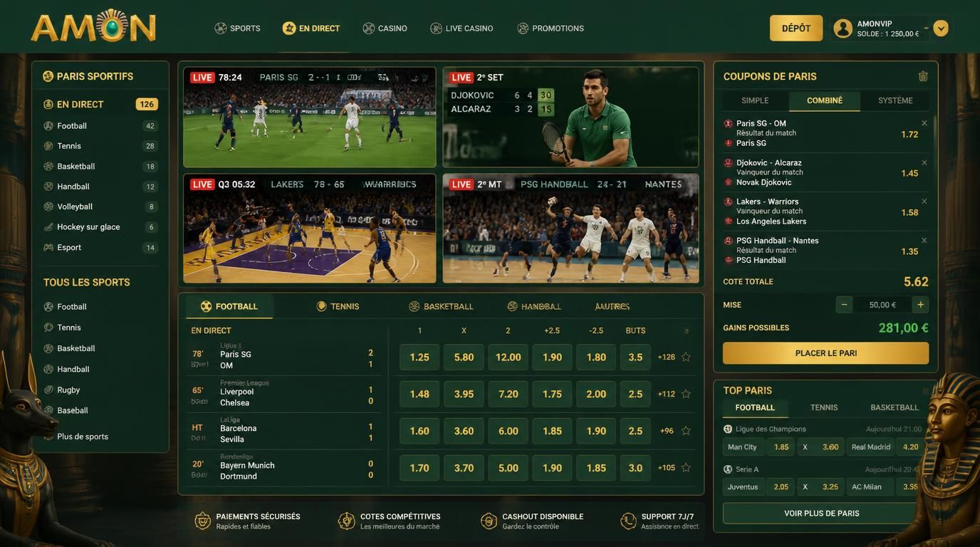
Task: Star the Barcelona vs Sevilla match
Action: pyautogui.click(x=686, y=431)
